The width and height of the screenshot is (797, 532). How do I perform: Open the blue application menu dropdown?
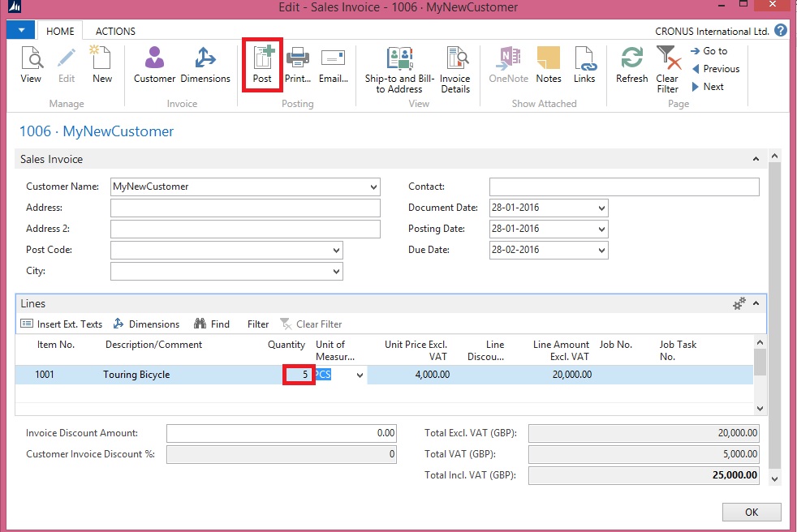[20, 31]
